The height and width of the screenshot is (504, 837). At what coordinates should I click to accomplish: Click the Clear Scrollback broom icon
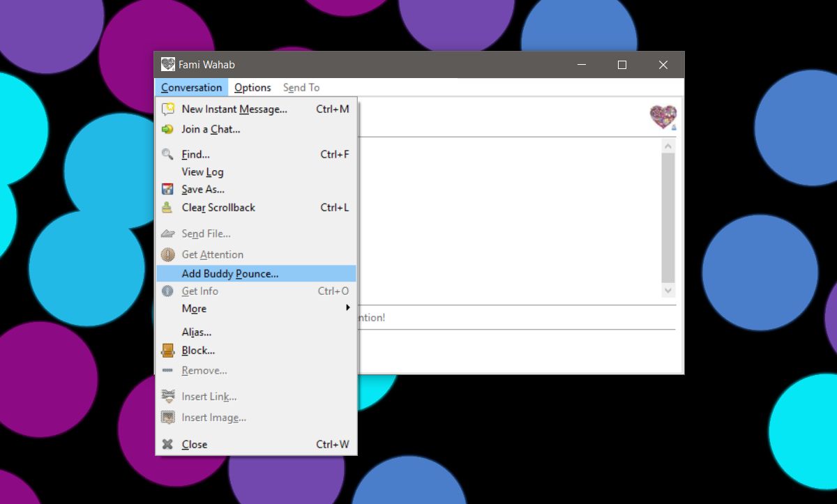tap(167, 207)
